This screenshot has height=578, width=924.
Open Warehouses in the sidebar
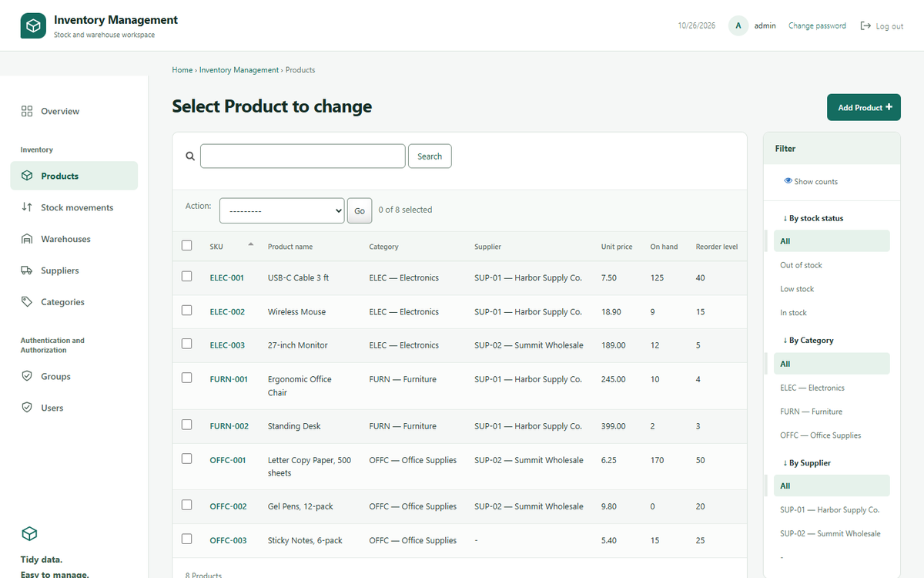(x=74, y=239)
